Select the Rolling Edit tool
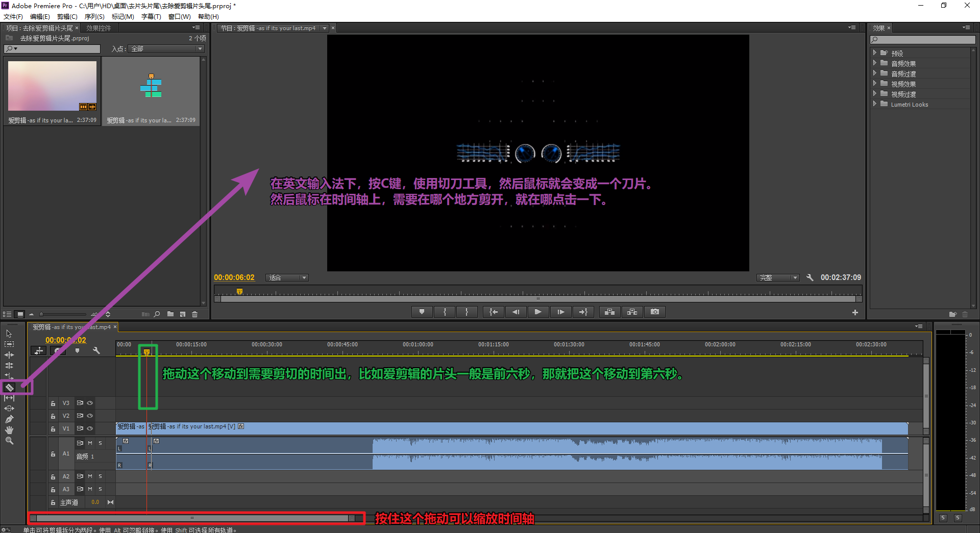Screen dimensions: 980x533 (9, 366)
